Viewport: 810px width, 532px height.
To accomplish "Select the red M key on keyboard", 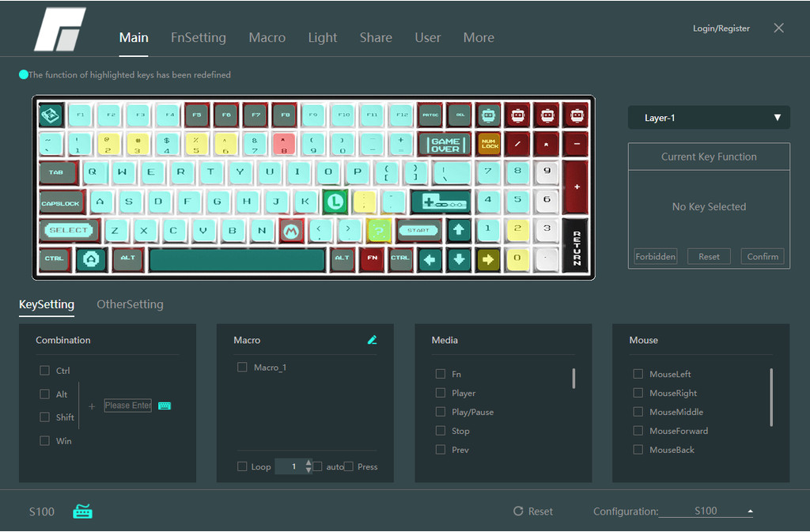I will pyautogui.click(x=291, y=231).
